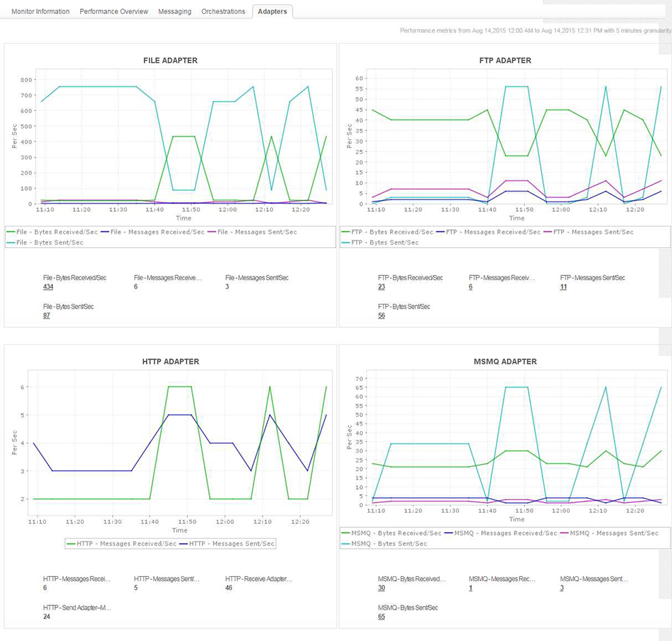
Task: Select the Adapters tab
Action: (x=272, y=11)
